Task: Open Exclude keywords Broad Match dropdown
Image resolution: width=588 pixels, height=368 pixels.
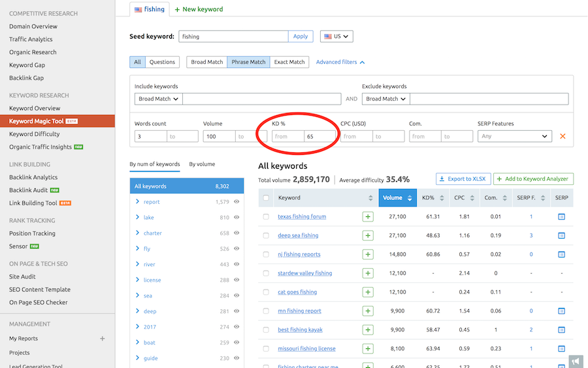Action: click(x=386, y=99)
